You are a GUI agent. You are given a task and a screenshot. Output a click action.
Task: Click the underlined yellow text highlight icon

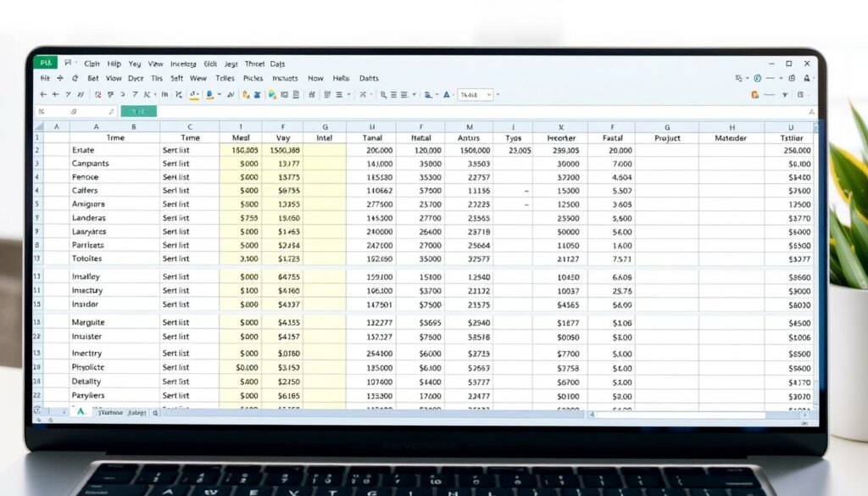(x=194, y=95)
